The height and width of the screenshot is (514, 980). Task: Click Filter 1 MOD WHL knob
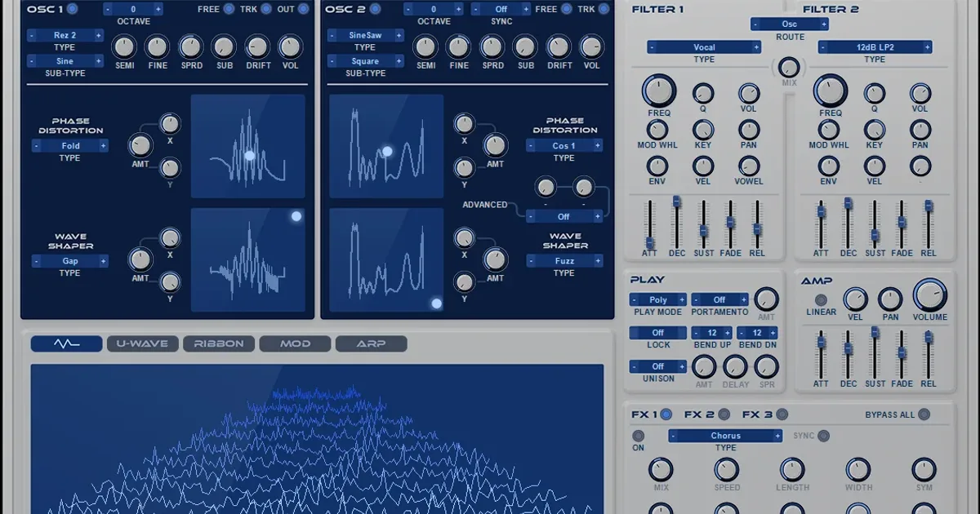(x=657, y=130)
